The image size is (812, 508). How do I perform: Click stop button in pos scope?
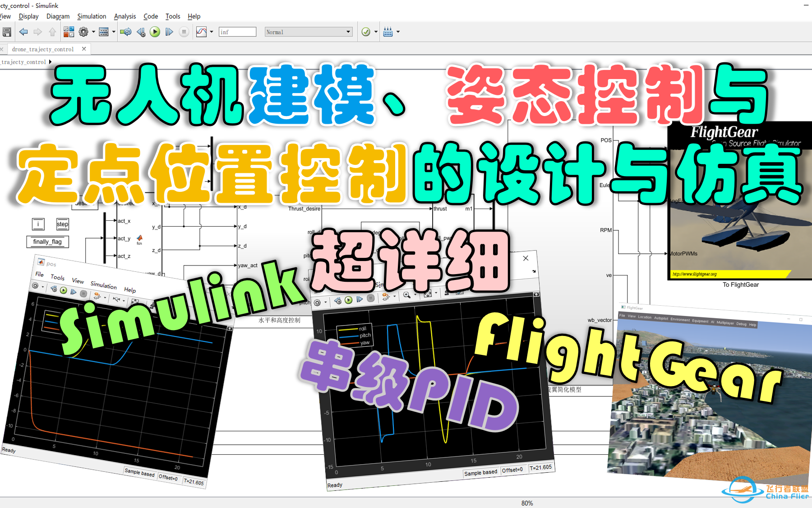(x=83, y=294)
